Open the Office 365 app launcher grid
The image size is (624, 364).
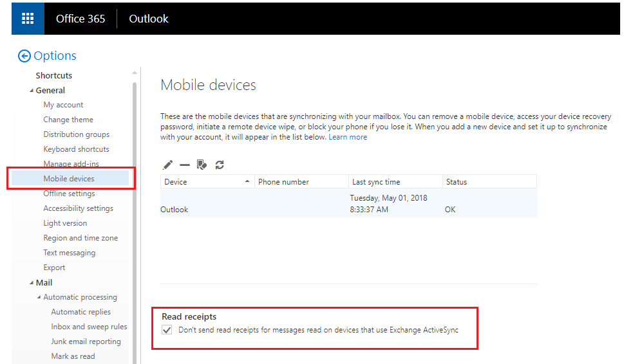[x=28, y=19]
